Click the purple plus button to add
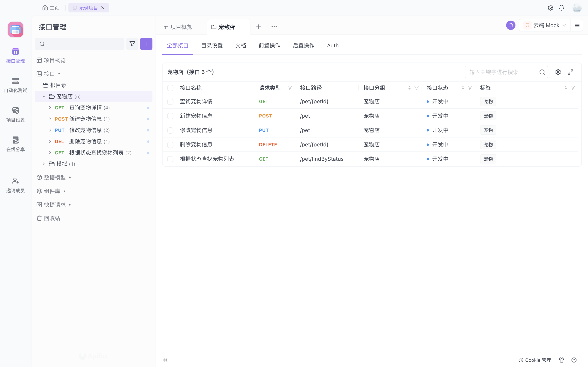The image size is (588, 367). (146, 44)
